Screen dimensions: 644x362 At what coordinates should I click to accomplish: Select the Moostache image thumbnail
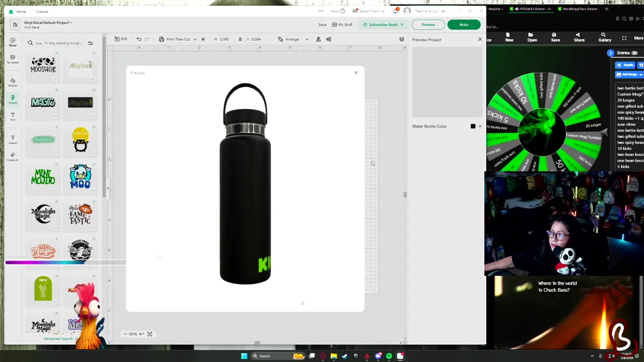coord(43,65)
